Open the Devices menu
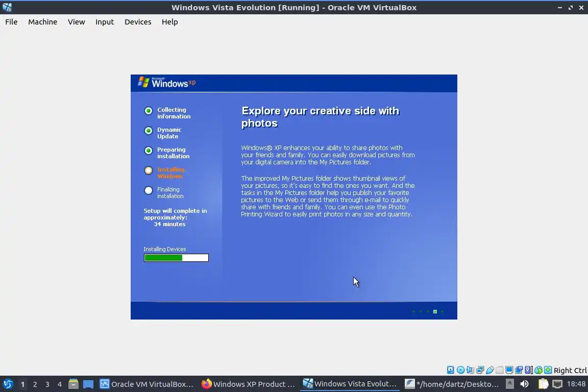This screenshot has width=588, height=392. click(138, 22)
